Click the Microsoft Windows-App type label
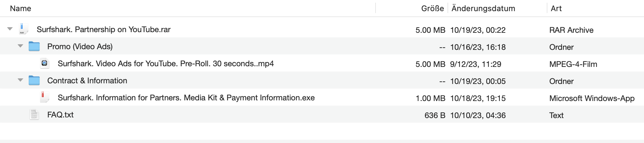This screenshot has width=644, height=143. tap(592, 98)
